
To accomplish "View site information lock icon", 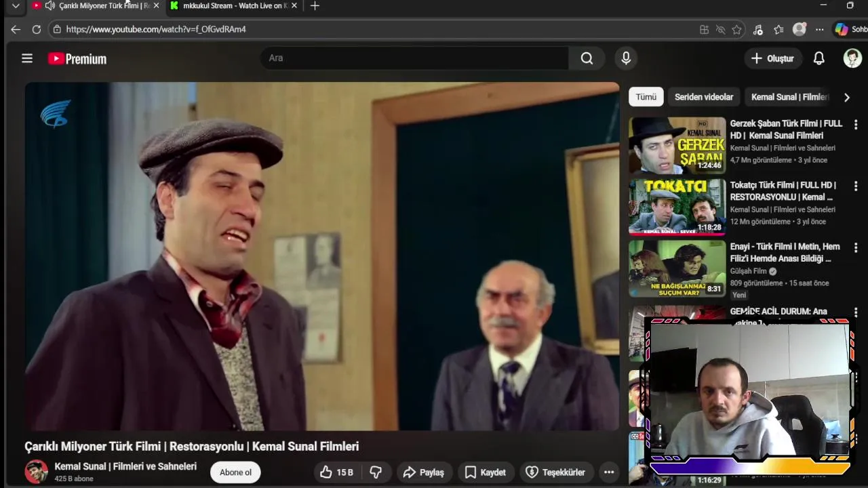I will click(57, 29).
